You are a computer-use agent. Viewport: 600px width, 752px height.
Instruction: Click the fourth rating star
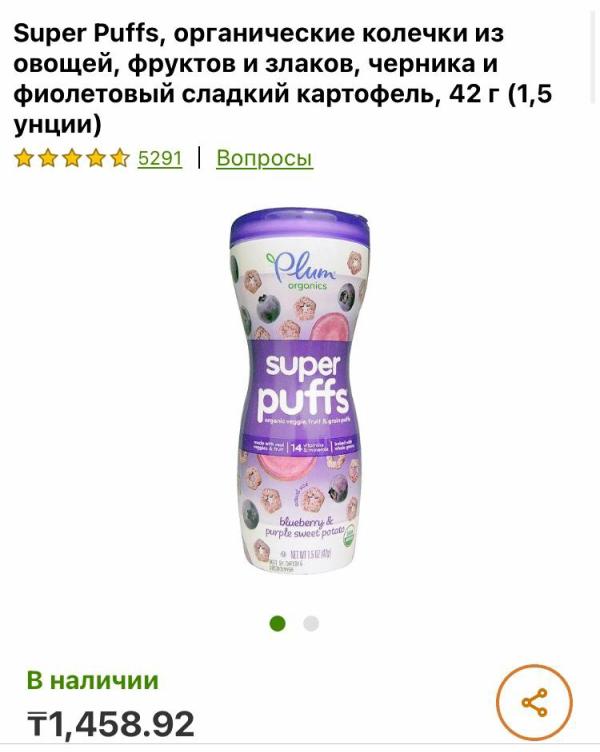pyautogui.click(x=96, y=158)
